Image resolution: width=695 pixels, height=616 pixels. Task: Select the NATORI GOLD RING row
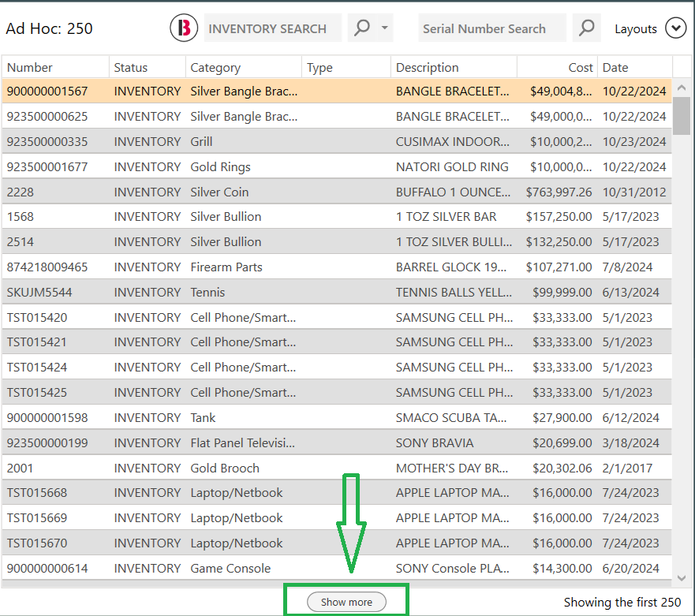[x=337, y=166]
